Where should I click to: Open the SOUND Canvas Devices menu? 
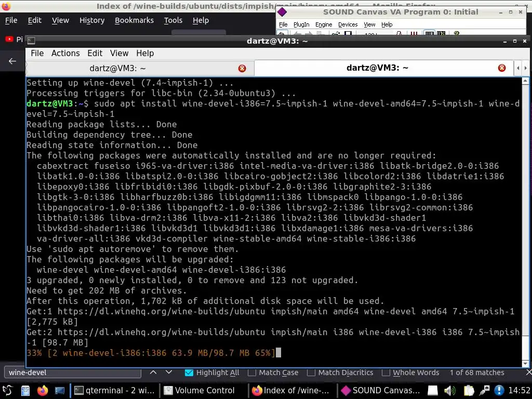click(x=348, y=24)
